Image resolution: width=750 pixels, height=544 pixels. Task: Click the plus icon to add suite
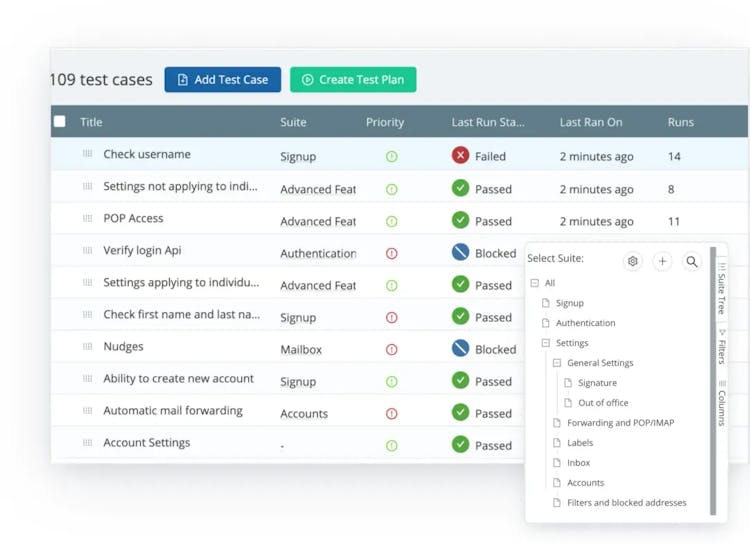coord(662,261)
